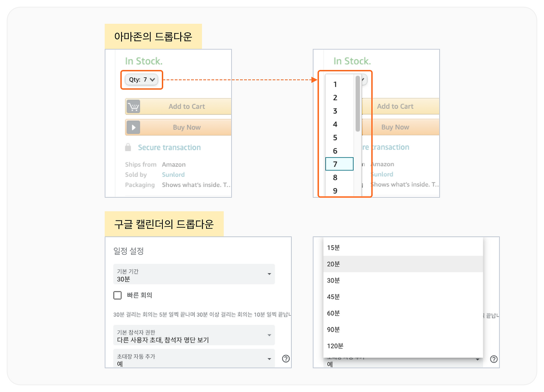Image resolution: width=544 pixels, height=392 pixels.
Task: Click the Amazon text next to Ships from
Action: 174,164
